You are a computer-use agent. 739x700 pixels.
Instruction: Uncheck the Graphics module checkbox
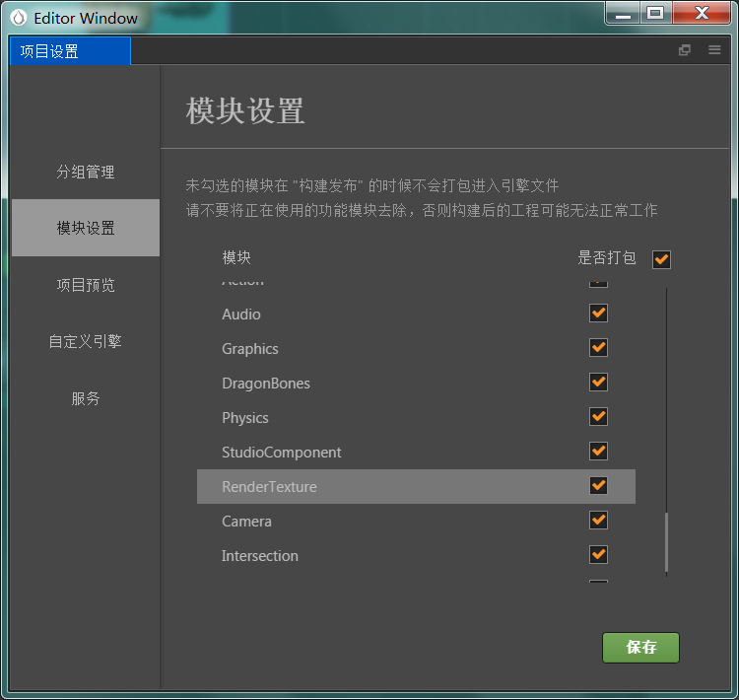point(598,348)
